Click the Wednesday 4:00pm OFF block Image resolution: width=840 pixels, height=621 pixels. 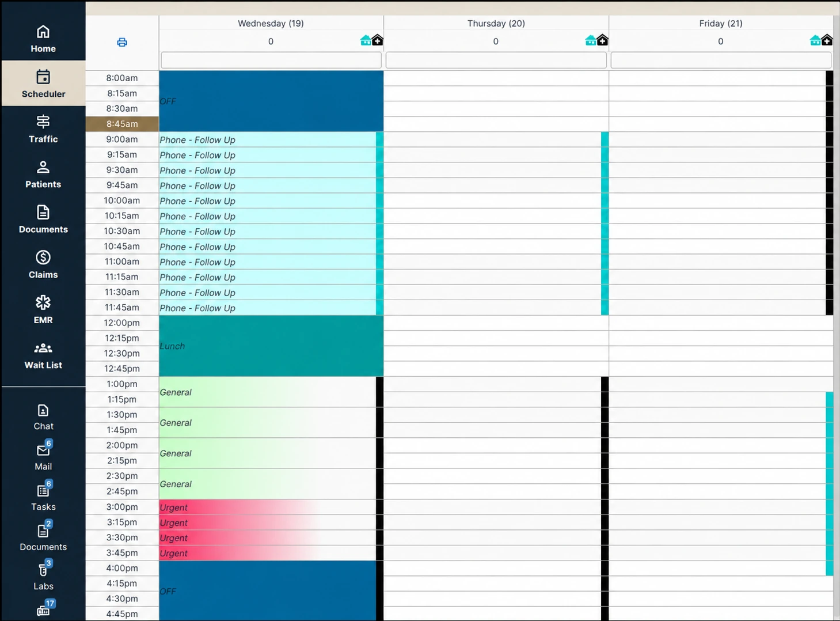tap(268, 591)
